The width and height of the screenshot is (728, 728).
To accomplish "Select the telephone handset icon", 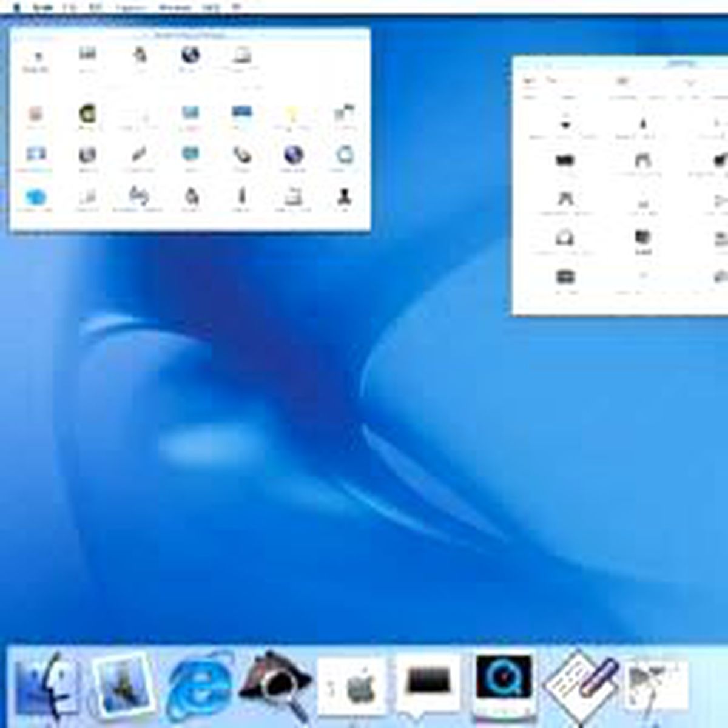I will 241,155.
